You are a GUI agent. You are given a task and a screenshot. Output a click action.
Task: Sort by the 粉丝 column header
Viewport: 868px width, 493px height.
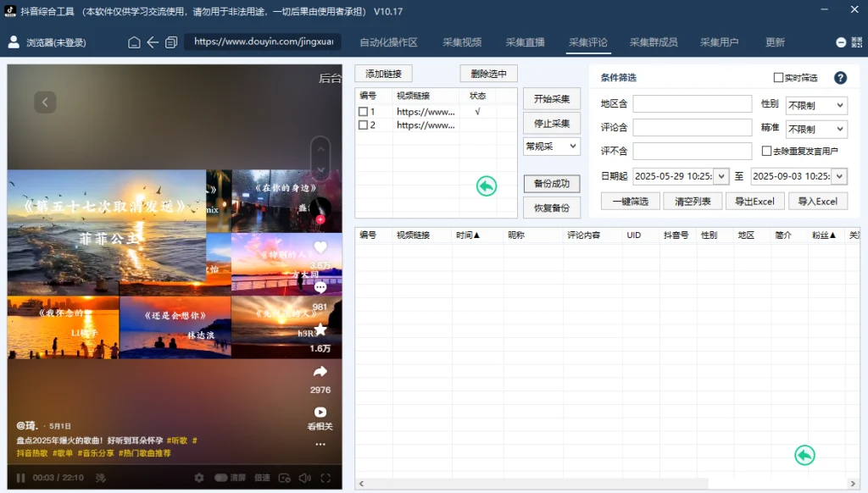tap(824, 235)
